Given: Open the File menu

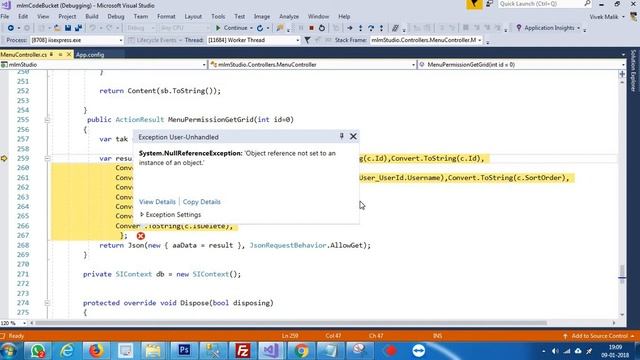Looking at the screenshot, I should click(5, 16).
